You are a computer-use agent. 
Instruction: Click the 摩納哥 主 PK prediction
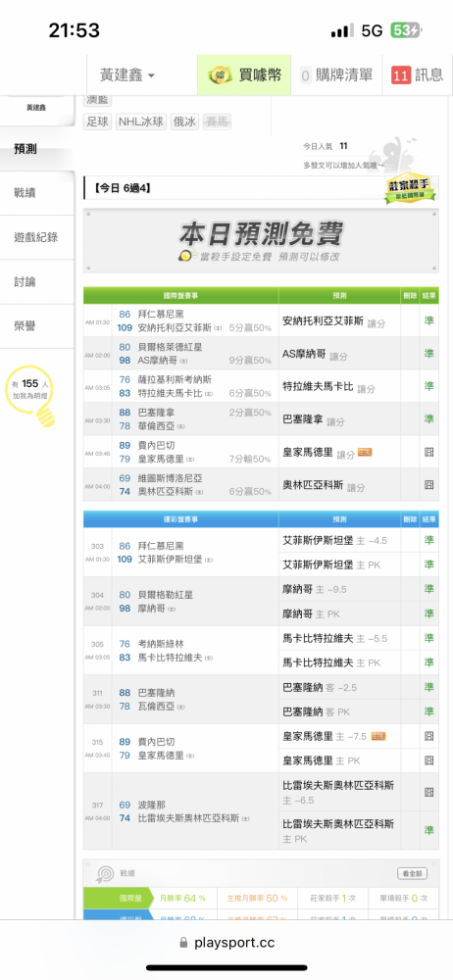pos(311,614)
